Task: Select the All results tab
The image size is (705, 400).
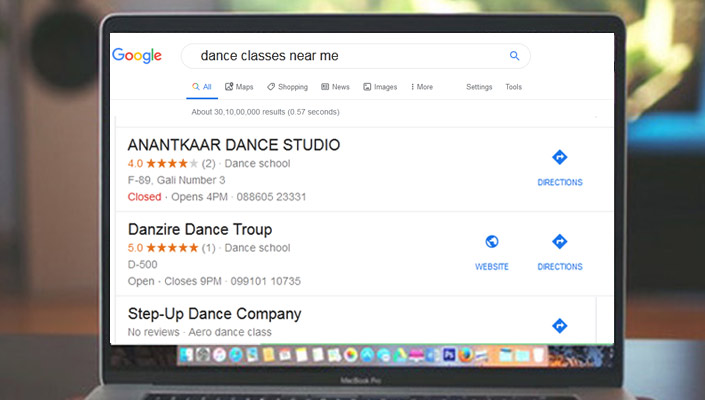Action: point(202,87)
